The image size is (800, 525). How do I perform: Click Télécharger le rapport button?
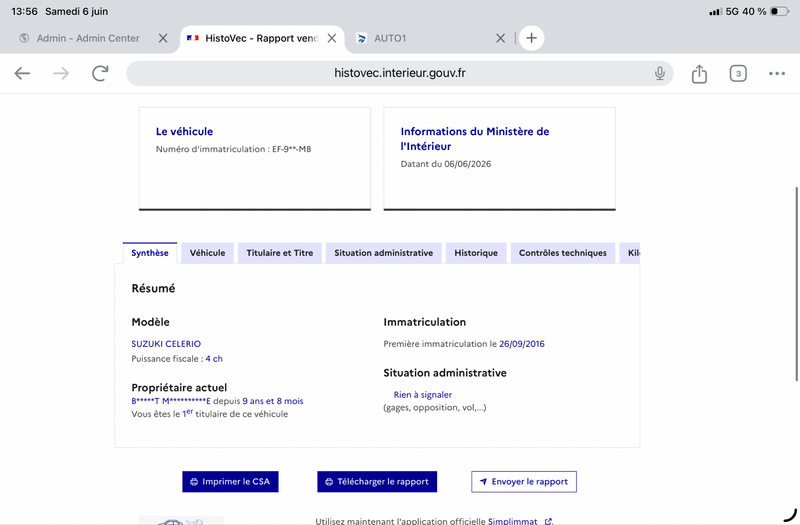[x=377, y=482]
